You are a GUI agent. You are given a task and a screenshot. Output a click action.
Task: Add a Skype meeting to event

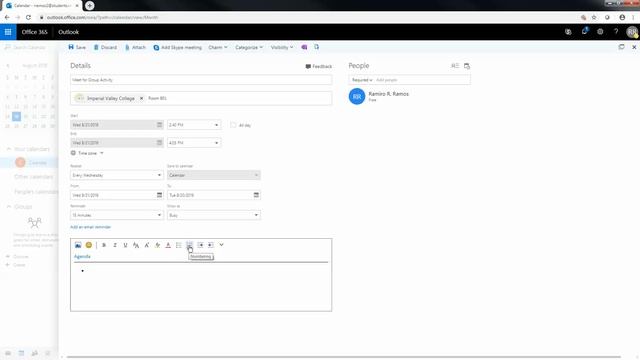click(178, 47)
